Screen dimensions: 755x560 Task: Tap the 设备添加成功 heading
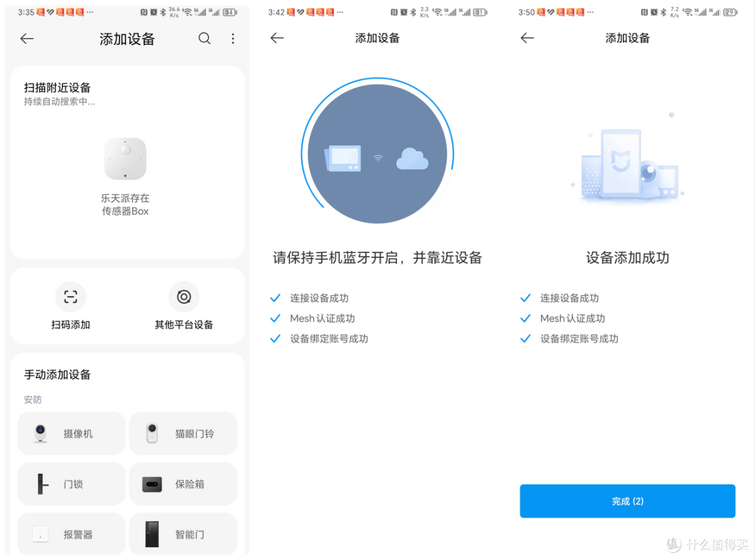tap(627, 257)
